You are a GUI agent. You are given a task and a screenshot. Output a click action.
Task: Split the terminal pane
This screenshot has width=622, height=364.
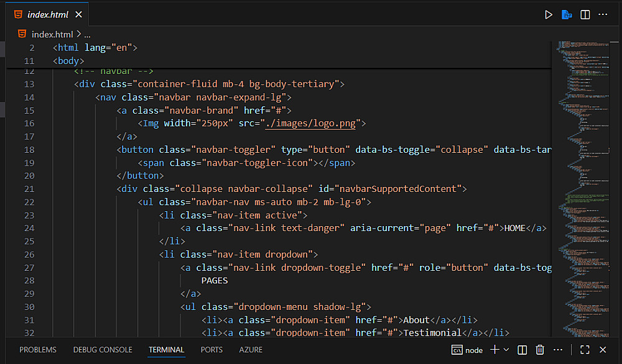point(522,350)
